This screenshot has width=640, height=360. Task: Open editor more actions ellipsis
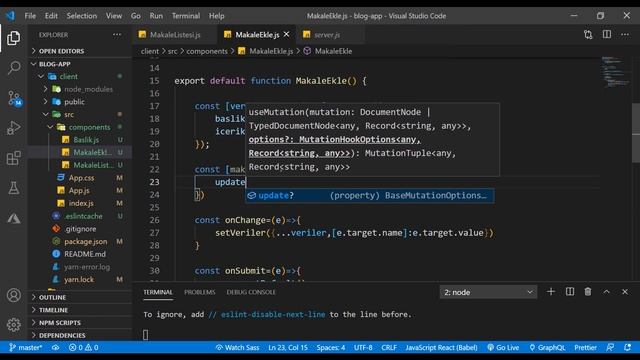point(625,35)
